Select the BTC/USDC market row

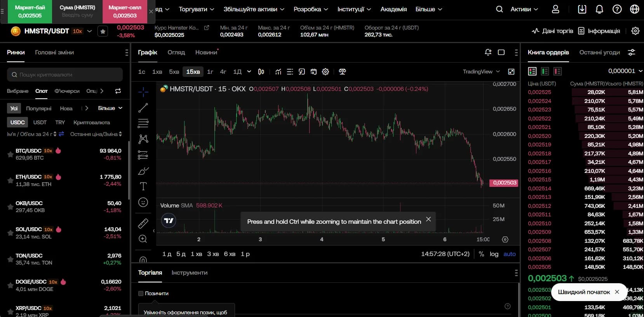pyautogui.click(x=64, y=154)
